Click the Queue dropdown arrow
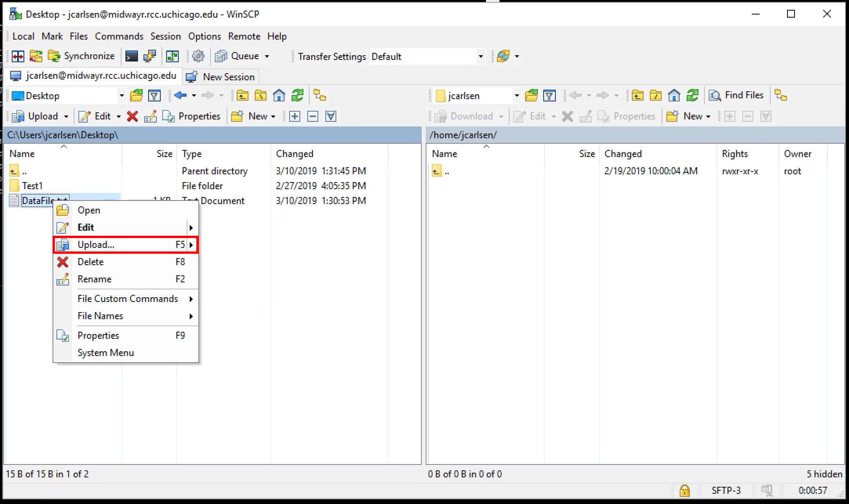Viewport: 849px width, 504px height. click(266, 56)
